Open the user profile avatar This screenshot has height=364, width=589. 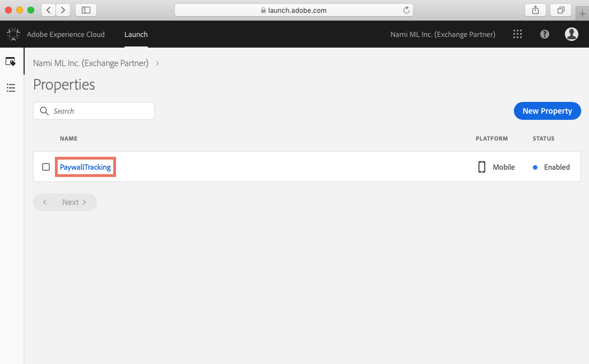(571, 34)
